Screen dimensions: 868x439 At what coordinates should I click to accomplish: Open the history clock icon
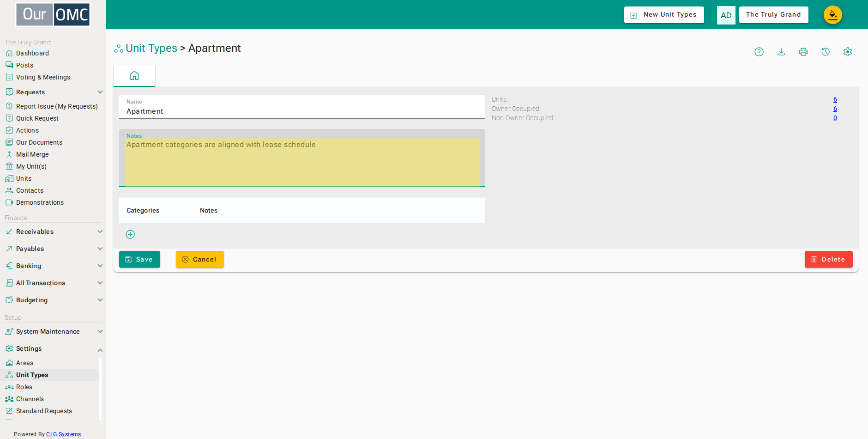click(x=826, y=52)
